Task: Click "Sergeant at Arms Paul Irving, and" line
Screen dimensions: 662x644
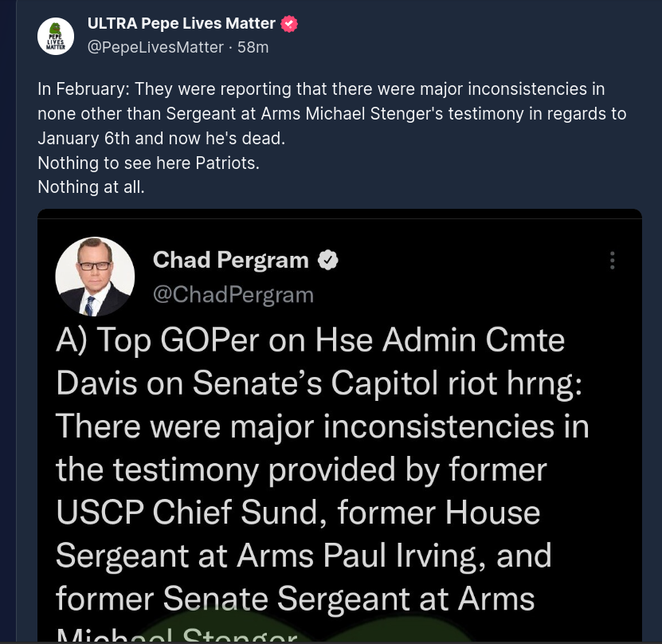Action: tap(304, 556)
